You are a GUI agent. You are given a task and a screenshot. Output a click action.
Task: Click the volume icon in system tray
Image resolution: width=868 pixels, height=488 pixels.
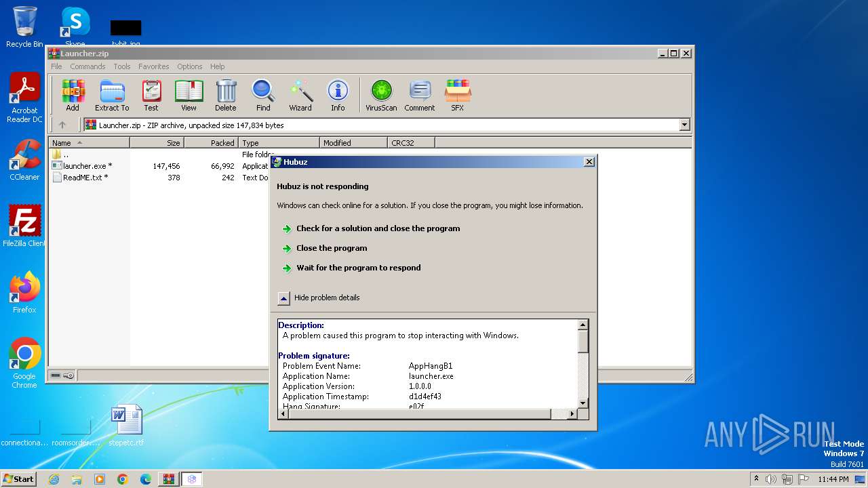pos(771,479)
